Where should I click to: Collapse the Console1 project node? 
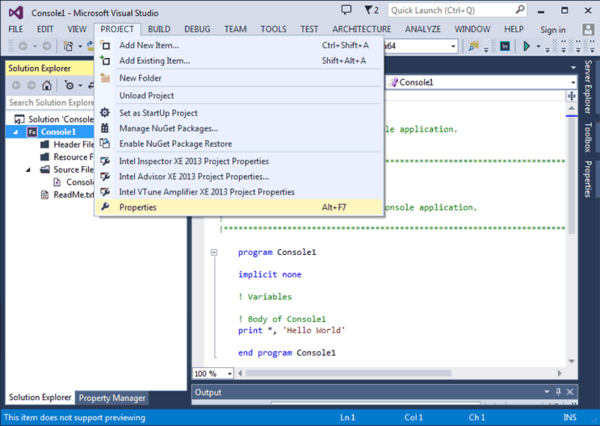[x=16, y=132]
